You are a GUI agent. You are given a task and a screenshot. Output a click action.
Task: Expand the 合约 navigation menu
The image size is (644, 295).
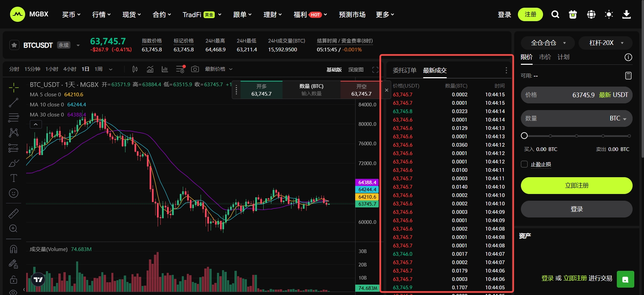(x=162, y=14)
